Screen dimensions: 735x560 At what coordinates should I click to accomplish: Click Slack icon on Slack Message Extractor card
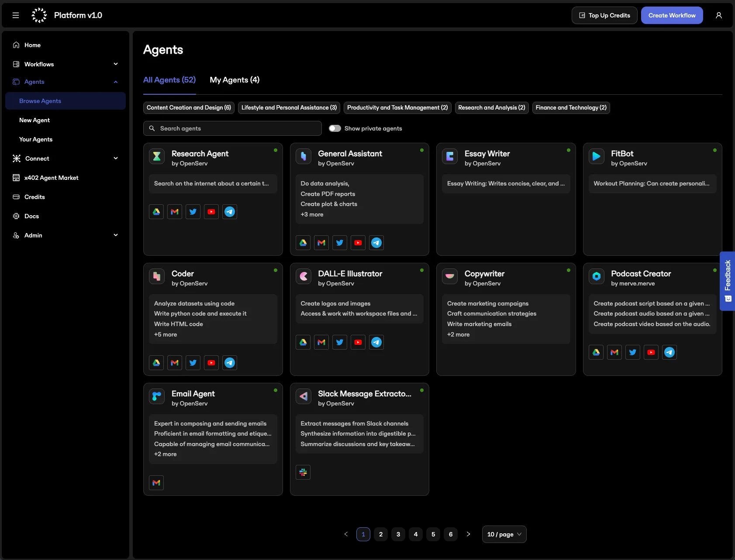click(x=303, y=472)
